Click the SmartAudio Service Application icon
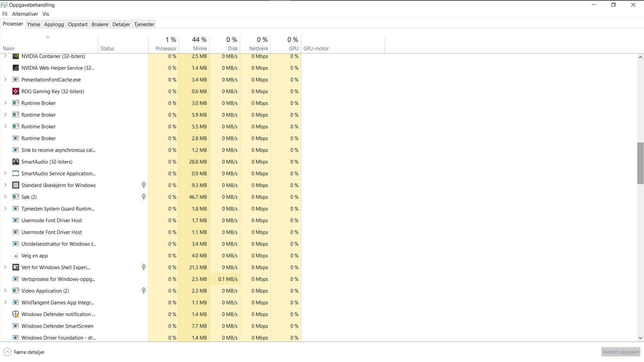644x362 pixels. click(x=15, y=174)
